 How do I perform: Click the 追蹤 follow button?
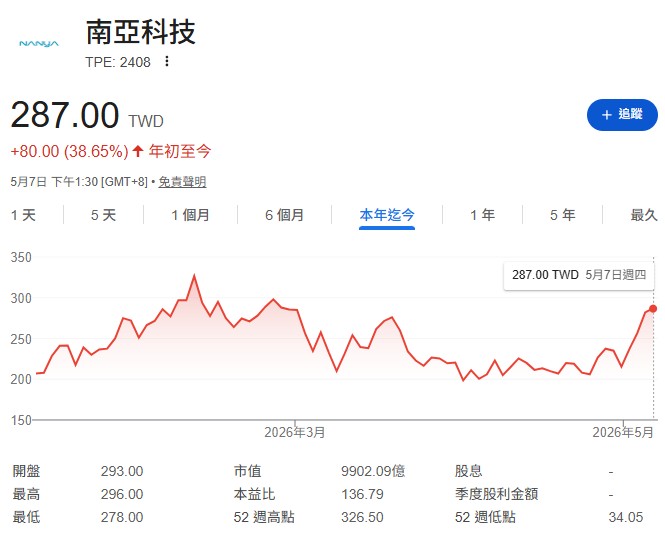click(x=622, y=115)
